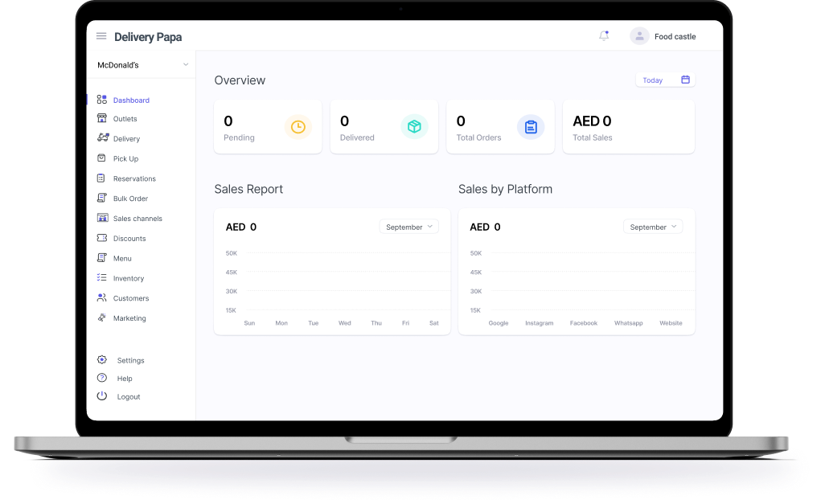This screenshot has width=821, height=504.
Task: Click the Outlets store icon
Action: (102, 118)
